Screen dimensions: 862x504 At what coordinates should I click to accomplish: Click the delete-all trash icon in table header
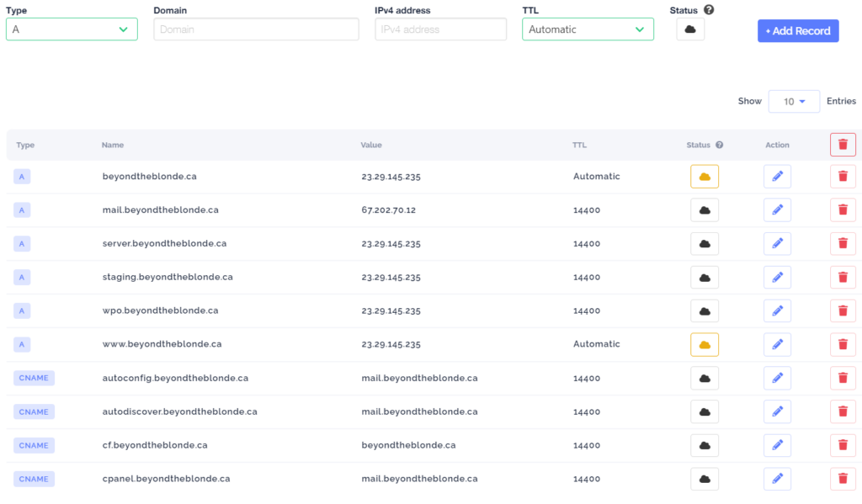(843, 145)
